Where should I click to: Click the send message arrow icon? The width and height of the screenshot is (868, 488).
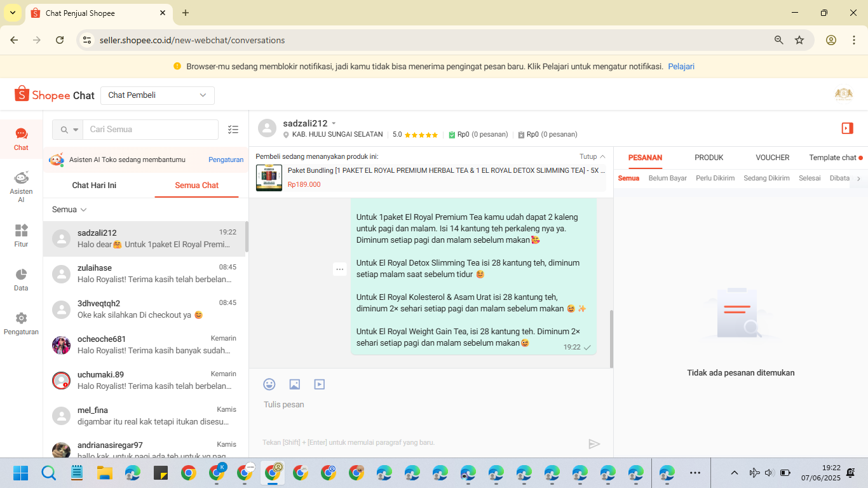point(594,444)
